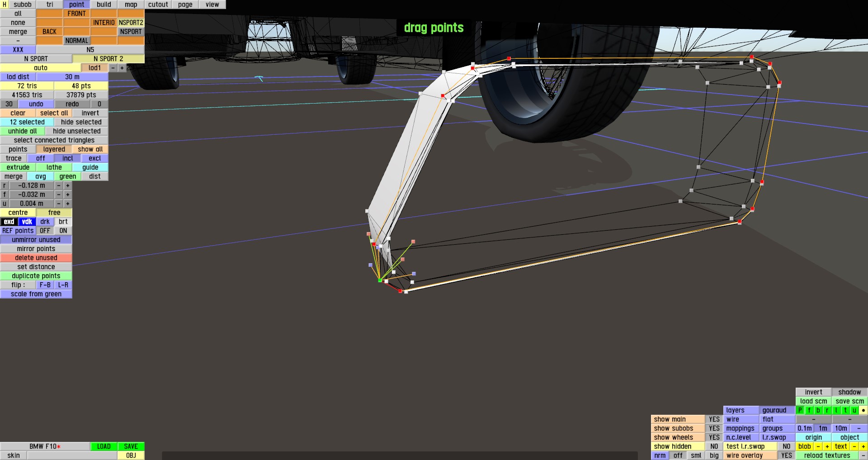This screenshot has height=460, width=868.
Task: Select the green f view shortcut
Action: pos(809,410)
